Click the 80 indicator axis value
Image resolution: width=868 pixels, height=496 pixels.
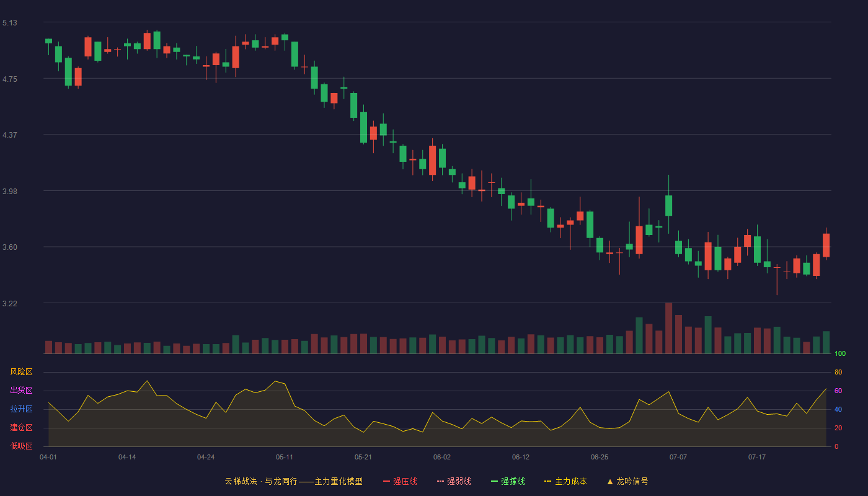click(x=838, y=372)
